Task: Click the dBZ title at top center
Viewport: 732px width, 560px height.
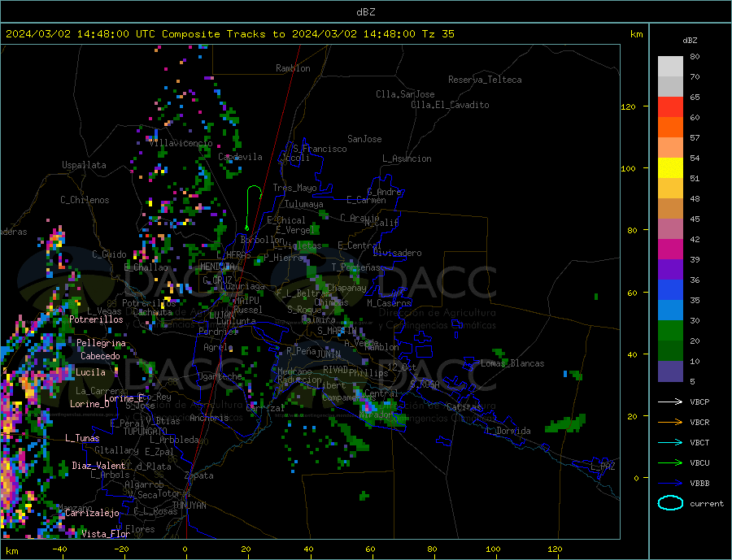Action: [x=365, y=12]
